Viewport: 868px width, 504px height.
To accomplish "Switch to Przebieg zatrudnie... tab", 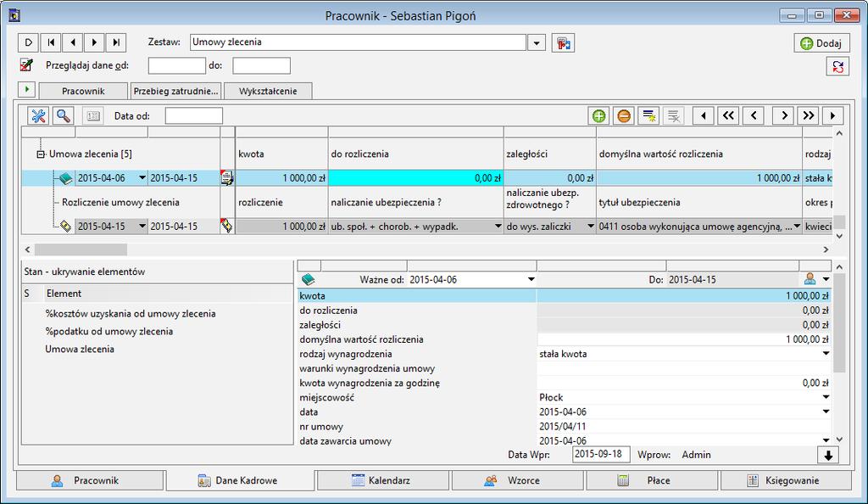I will tap(176, 91).
